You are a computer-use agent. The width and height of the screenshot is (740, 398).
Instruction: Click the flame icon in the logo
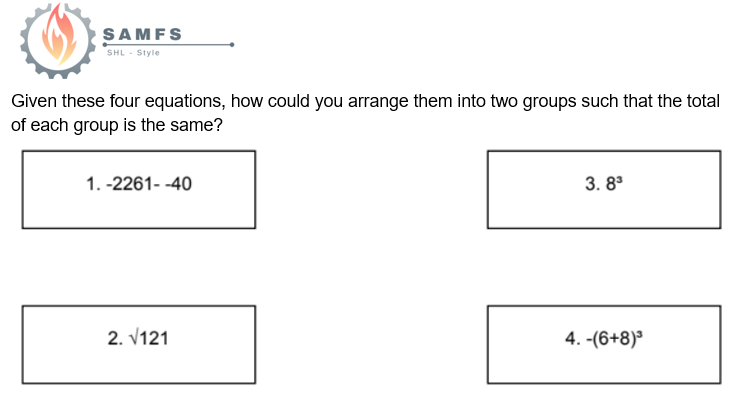(x=59, y=35)
